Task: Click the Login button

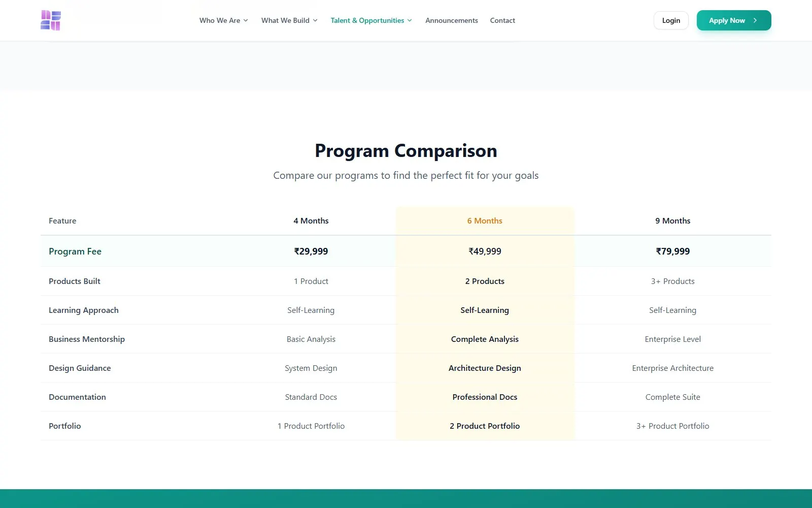Action: [x=671, y=20]
